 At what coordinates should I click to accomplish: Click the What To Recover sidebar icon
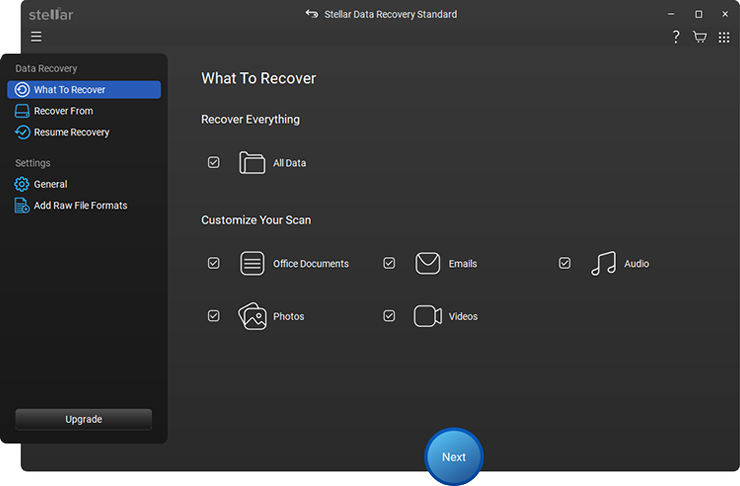[x=22, y=90]
